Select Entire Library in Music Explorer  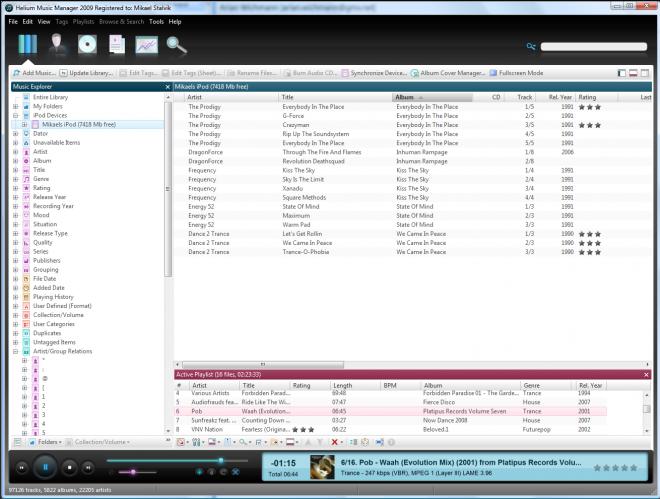point(50,97)
